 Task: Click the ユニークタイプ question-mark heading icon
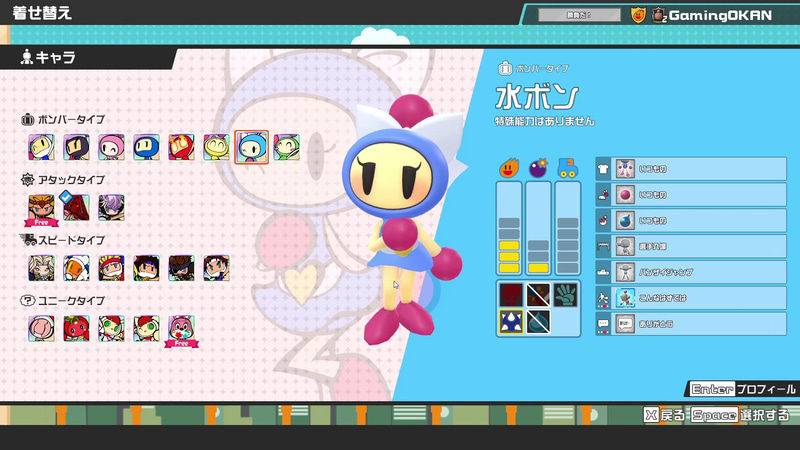click(x=28, y=300)
